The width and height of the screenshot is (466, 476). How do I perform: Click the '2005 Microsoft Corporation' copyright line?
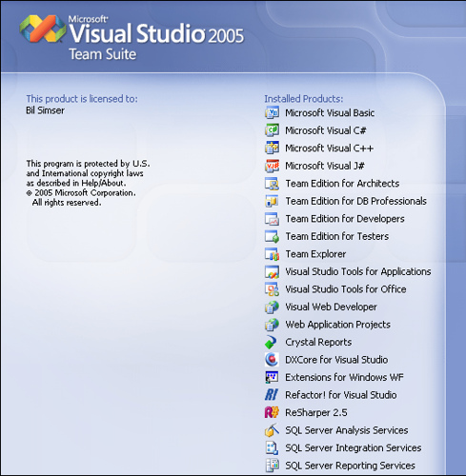coord(81,193)
